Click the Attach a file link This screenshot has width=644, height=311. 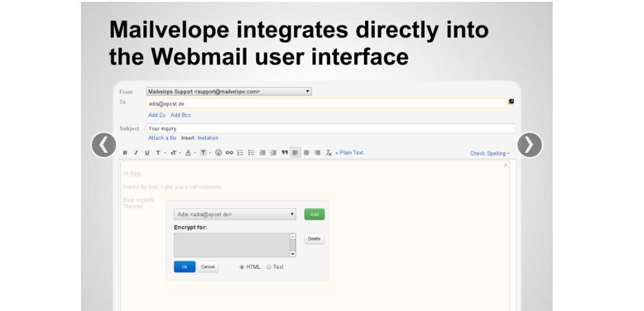[162, 138]
